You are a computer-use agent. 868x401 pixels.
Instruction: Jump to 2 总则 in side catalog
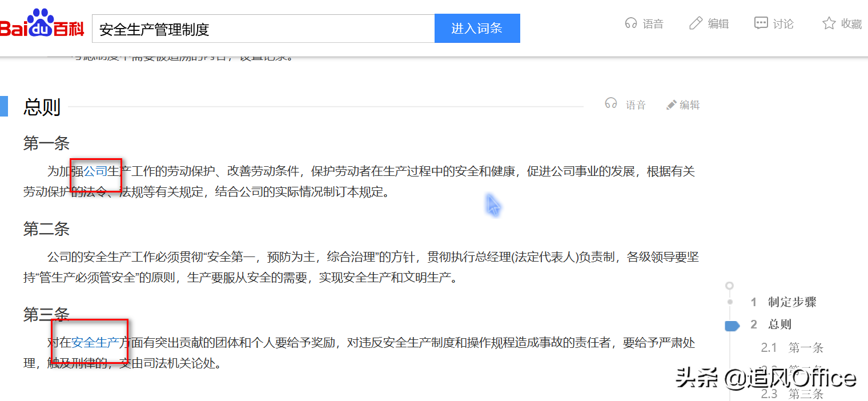pyautogui.click(x=771, y=324)
